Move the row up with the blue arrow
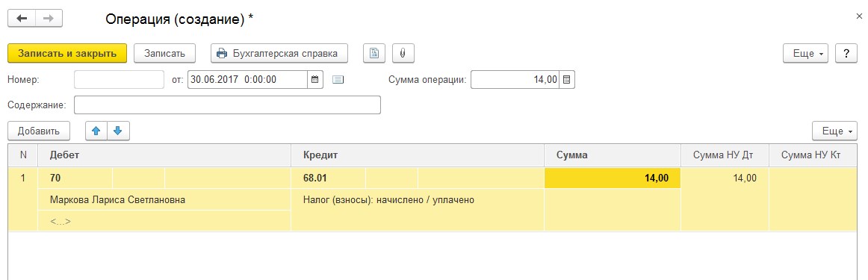The image size is (868, 280). coord(96,131)
